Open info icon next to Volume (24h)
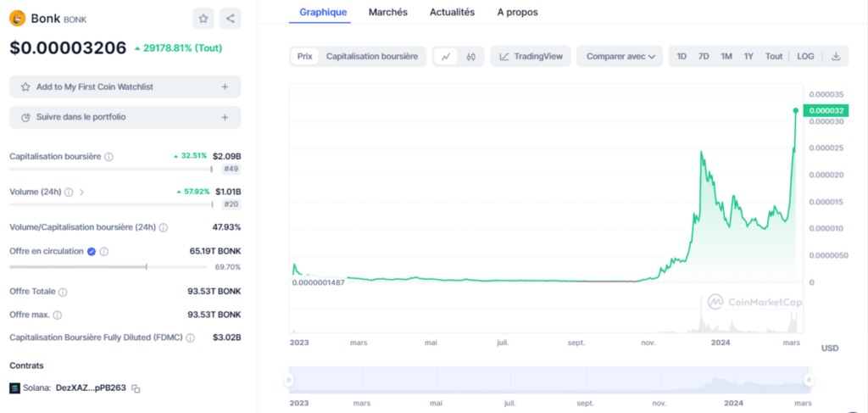The image size is (868, 413). pos(69,193)
